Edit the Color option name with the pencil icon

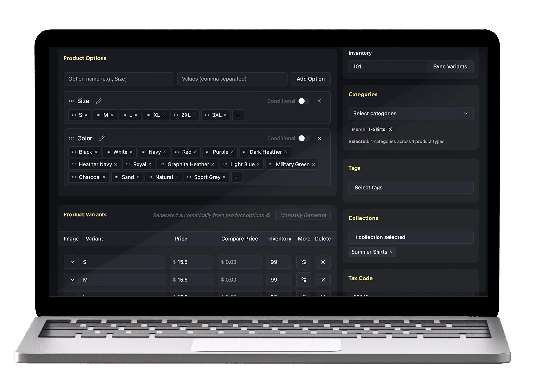[102, 138]
